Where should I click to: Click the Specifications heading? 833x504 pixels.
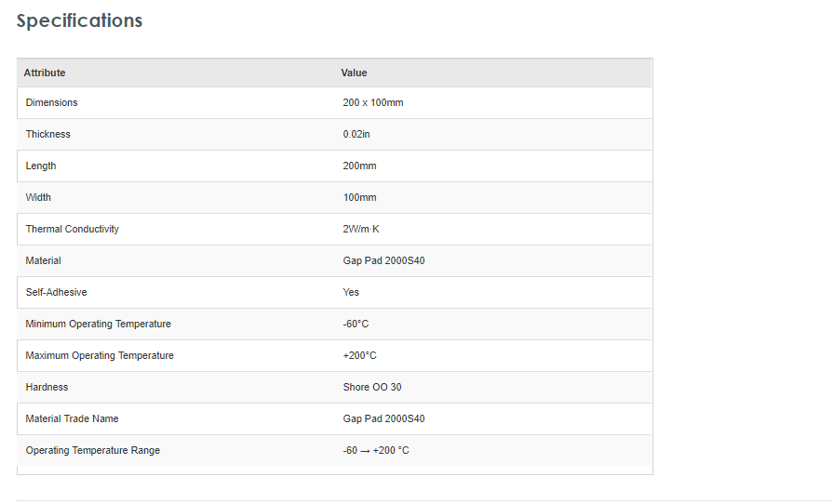pyautogui.click(x=79, y=20)
